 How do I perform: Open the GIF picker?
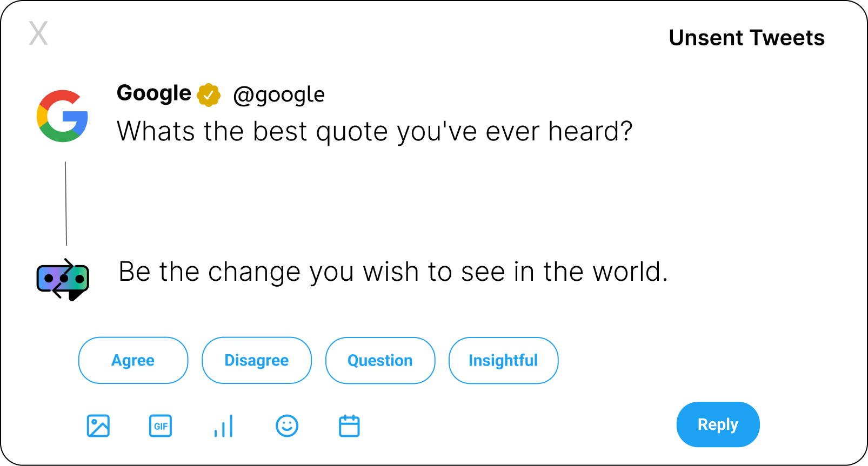(161, 426)
